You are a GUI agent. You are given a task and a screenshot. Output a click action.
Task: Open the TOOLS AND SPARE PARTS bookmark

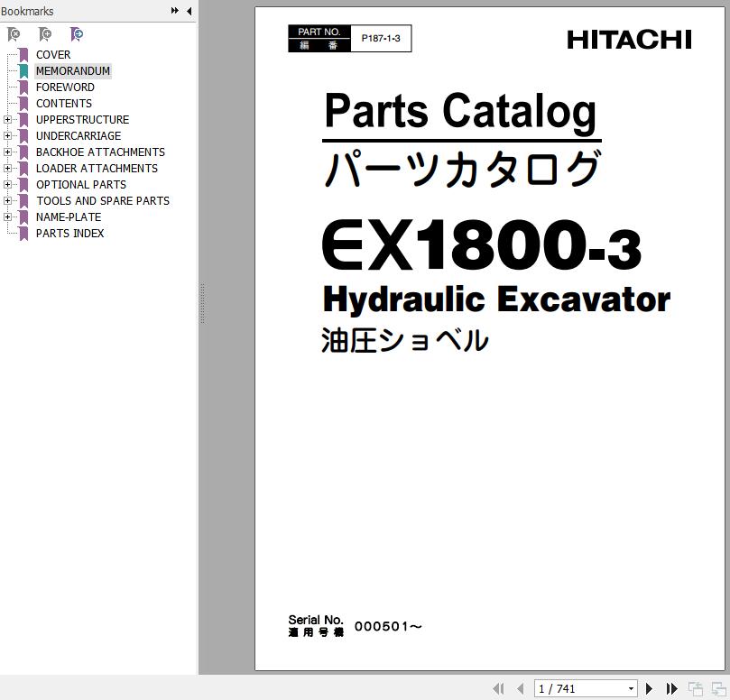[x=103, y=201]
